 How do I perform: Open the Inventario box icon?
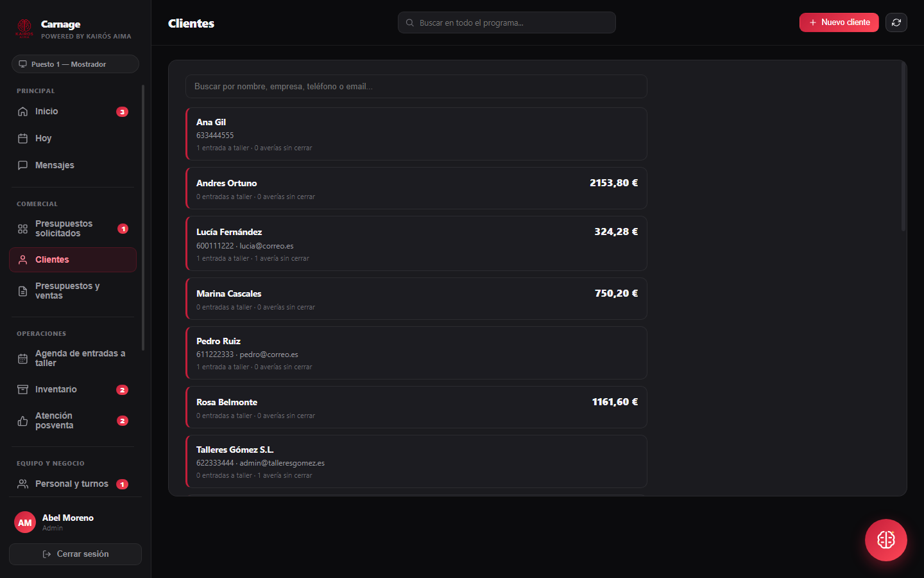22,390
